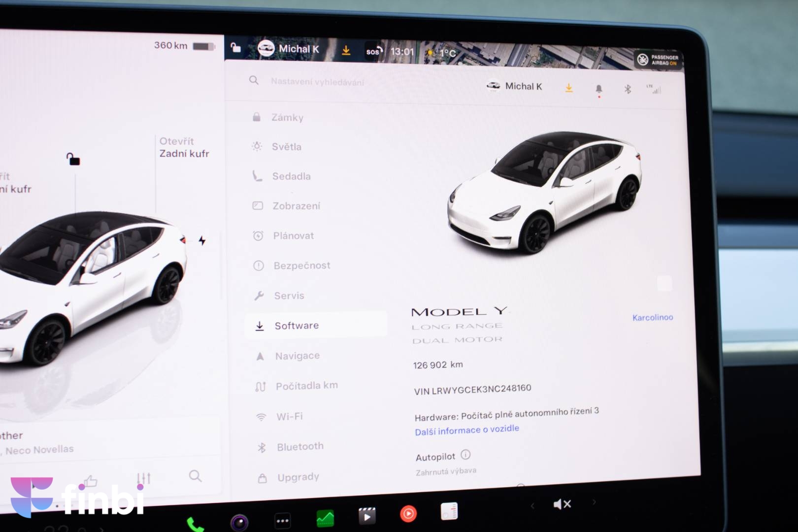The height and width of the screenshot is (532, 798).
Task: Open the red music player app
Action: [x=408, y=514]
